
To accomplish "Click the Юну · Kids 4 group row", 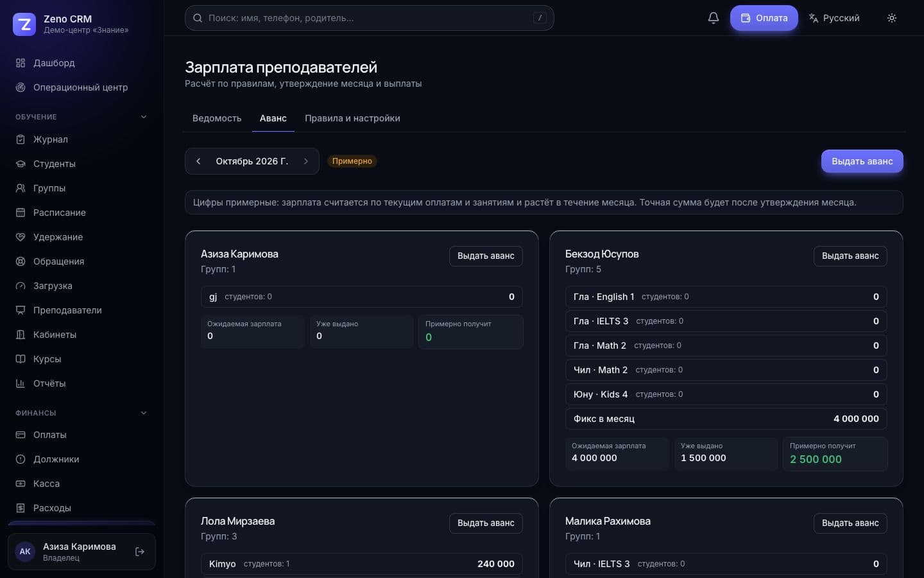I will [x=726, y=394].
